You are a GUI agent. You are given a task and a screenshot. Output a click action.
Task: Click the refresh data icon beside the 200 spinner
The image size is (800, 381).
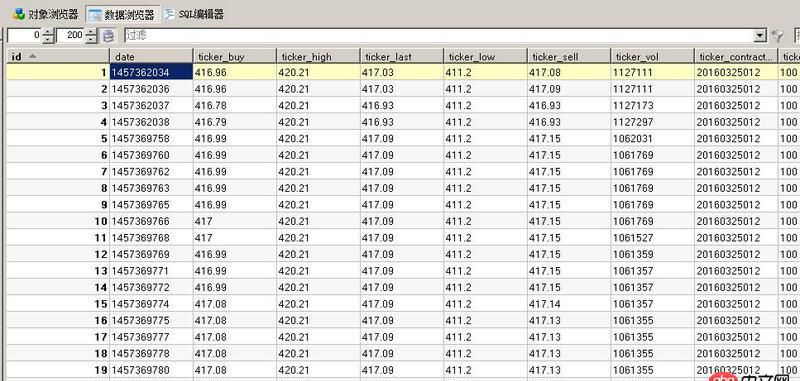click(x=108, y=36)
